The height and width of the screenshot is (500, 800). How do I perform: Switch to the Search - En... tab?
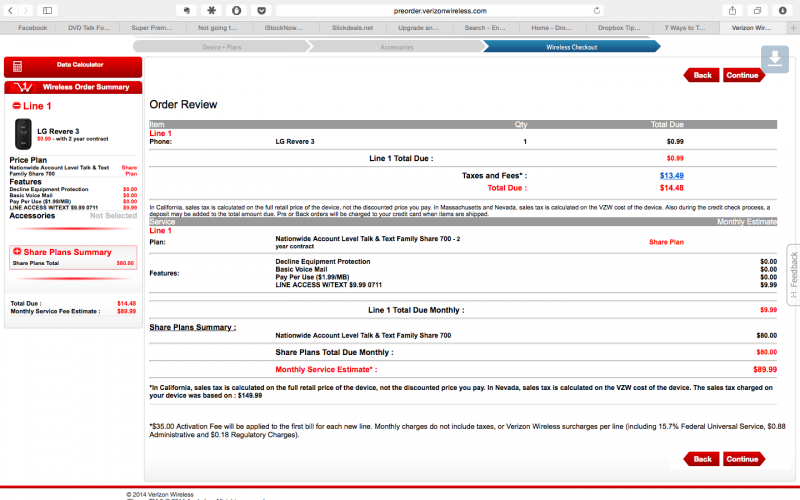click(x=485, y=28)
